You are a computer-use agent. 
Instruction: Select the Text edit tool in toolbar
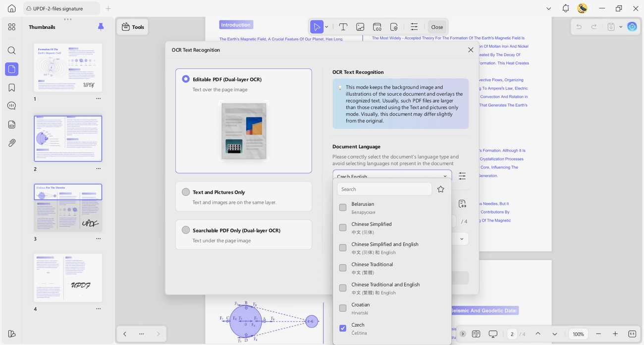pos(343,27)
